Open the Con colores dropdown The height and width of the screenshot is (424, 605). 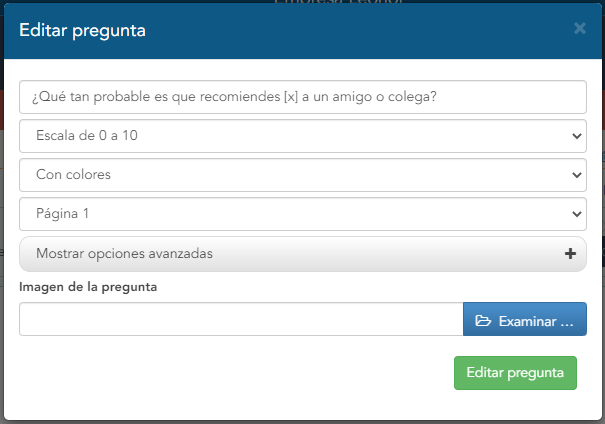303,175
